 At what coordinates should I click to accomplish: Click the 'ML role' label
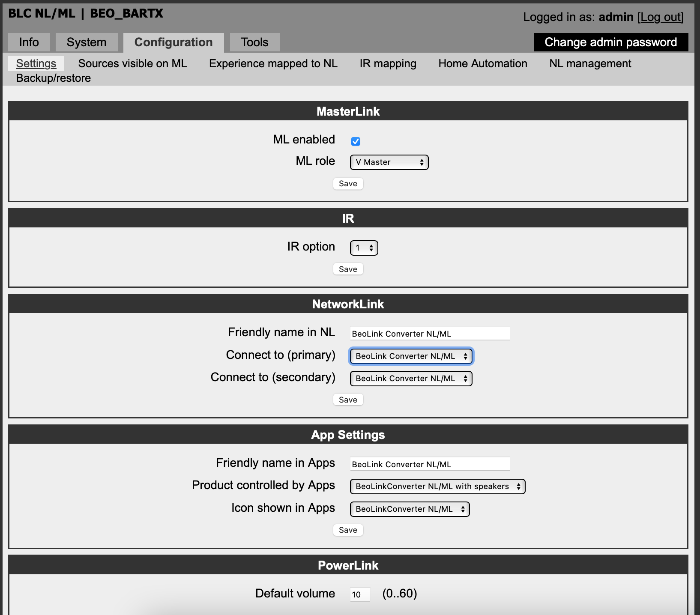pyautogui.click(x=316, y=161)
